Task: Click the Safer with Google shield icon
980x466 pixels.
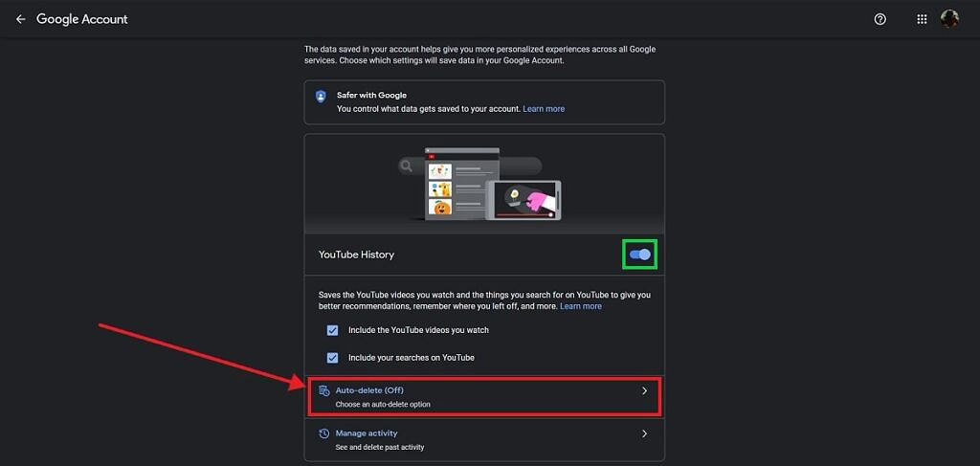Action: [x=321, y=97]
